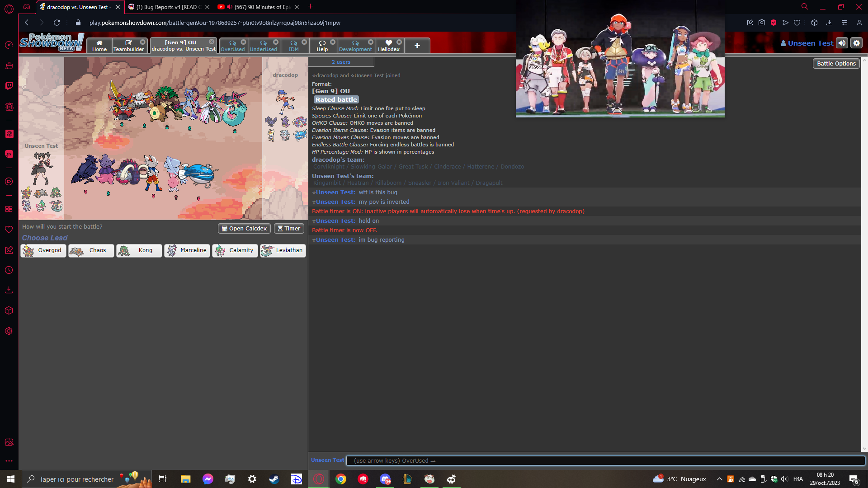Mute the YouTube tab via its speaker icon
The width and height of the screenshot is (868, 488).
[x=230, y=7]
